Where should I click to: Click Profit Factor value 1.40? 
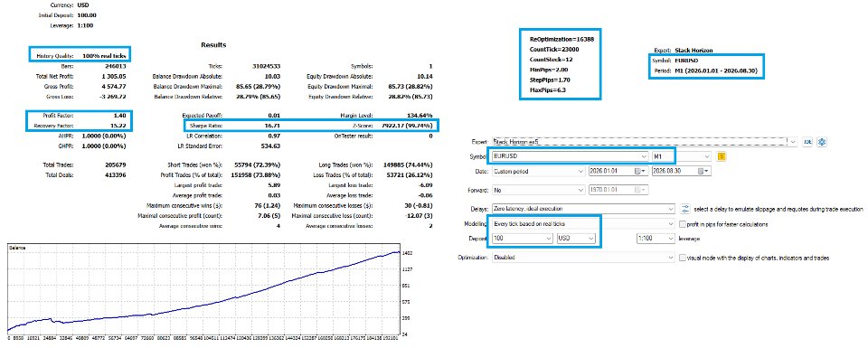pos(120,116)
